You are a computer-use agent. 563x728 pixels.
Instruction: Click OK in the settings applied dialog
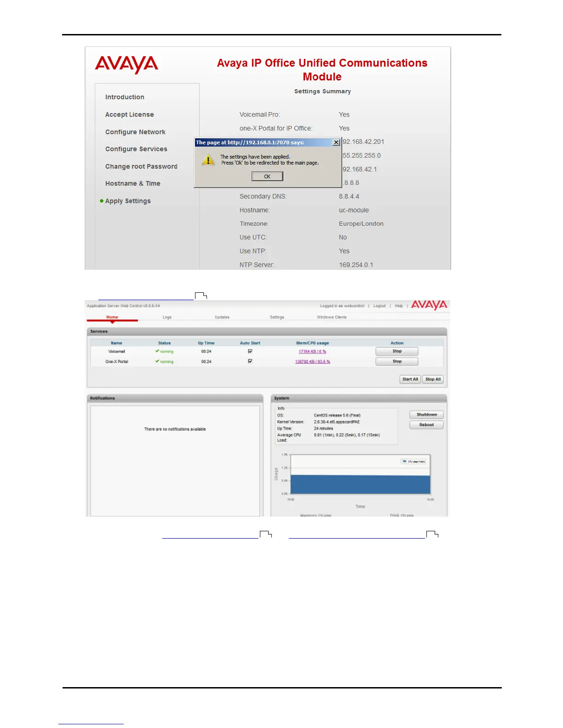(x=267, y=176)
